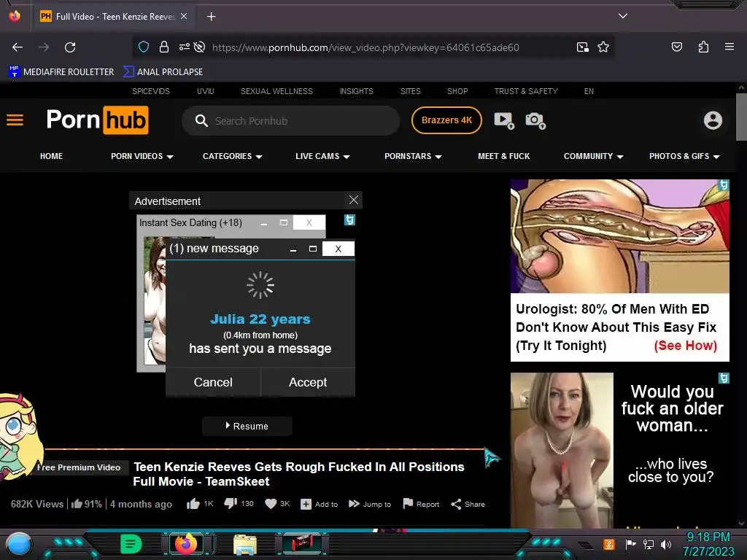Click the upload photo camera icon

tap(535, 120)
